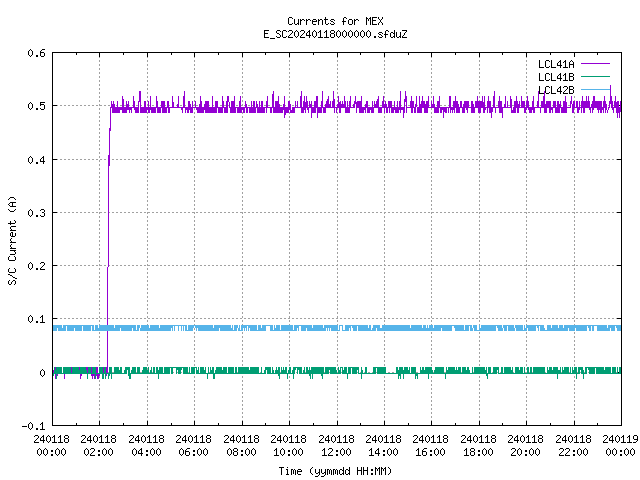Click the filename subtitle E_SC20240118000000.sfduZ
Screen dimensions: 640x480
click(335, 34)
